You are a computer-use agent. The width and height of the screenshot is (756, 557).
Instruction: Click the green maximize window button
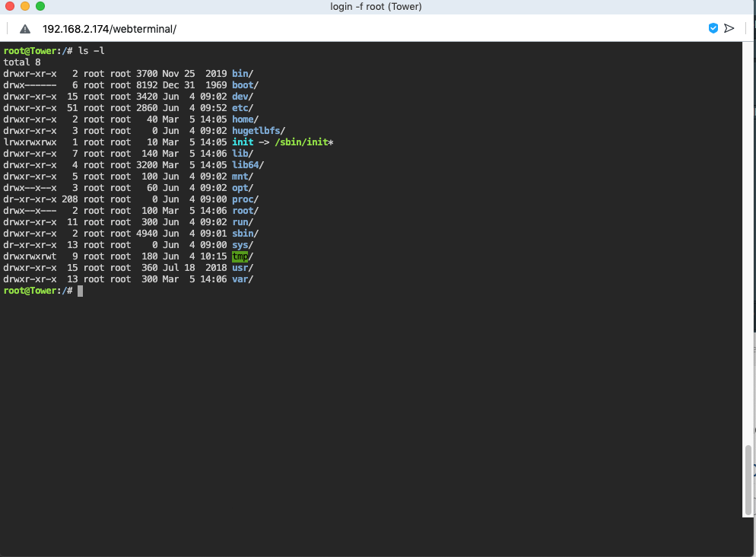pyautogui.click(x=40, y=6)
